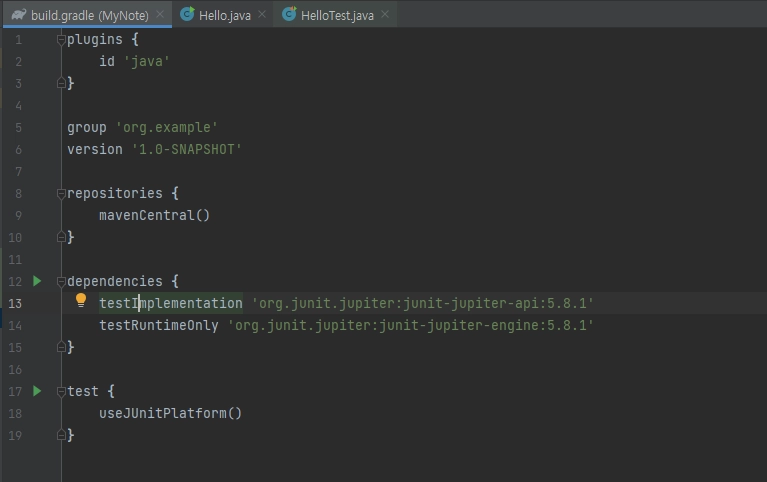Close the HelloTest.java tab
The width and height of the screenshot is (767, 482).
point(385,15)
